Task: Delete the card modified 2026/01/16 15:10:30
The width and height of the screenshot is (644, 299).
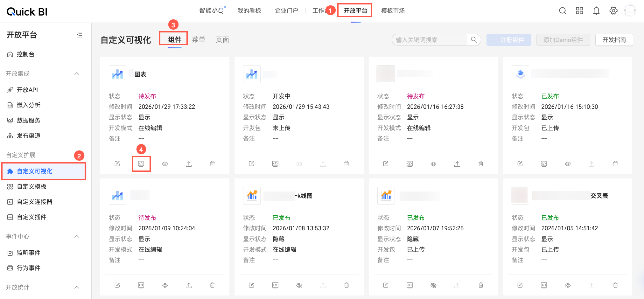Action: [x=615, y=163]
